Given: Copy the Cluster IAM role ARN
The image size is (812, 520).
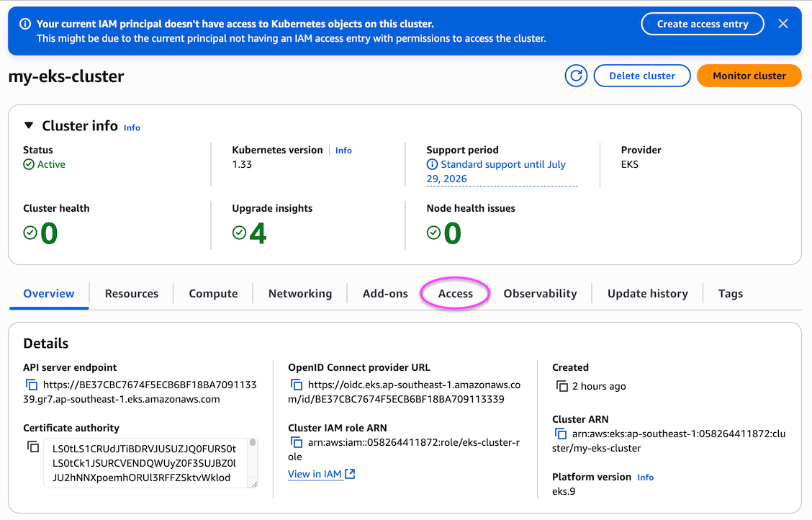Looking at the screenshot, I should [x=296, y=442].
